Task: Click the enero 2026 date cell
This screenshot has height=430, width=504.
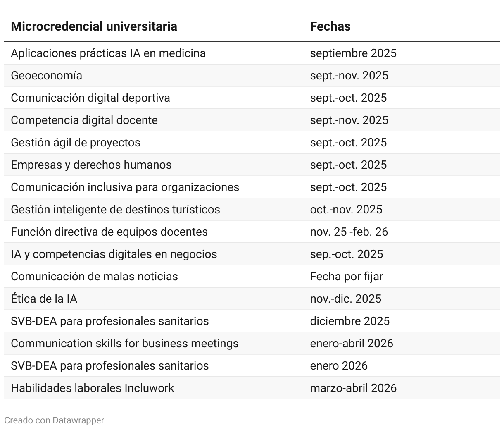Action: tap(339, 366)
